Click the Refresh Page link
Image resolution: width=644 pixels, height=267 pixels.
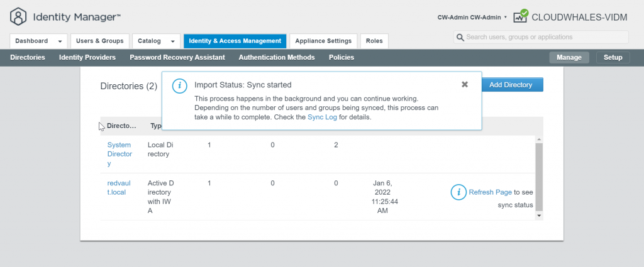(x=490, y=192)
